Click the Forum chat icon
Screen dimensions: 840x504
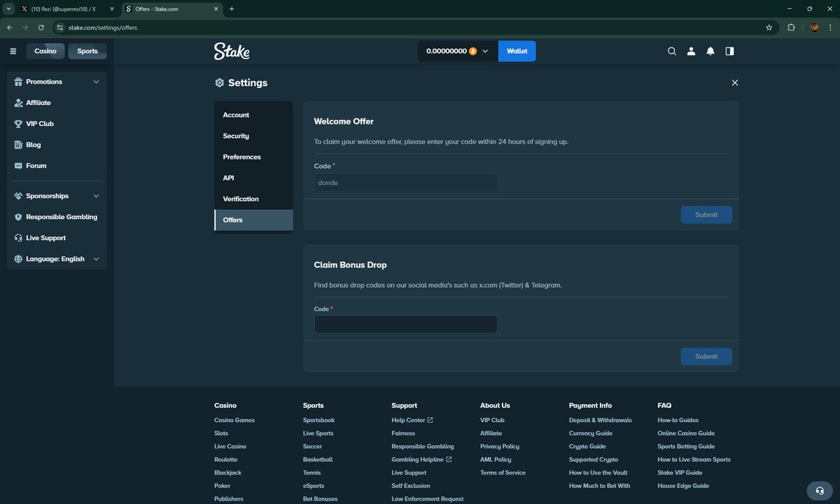(19, 166)
